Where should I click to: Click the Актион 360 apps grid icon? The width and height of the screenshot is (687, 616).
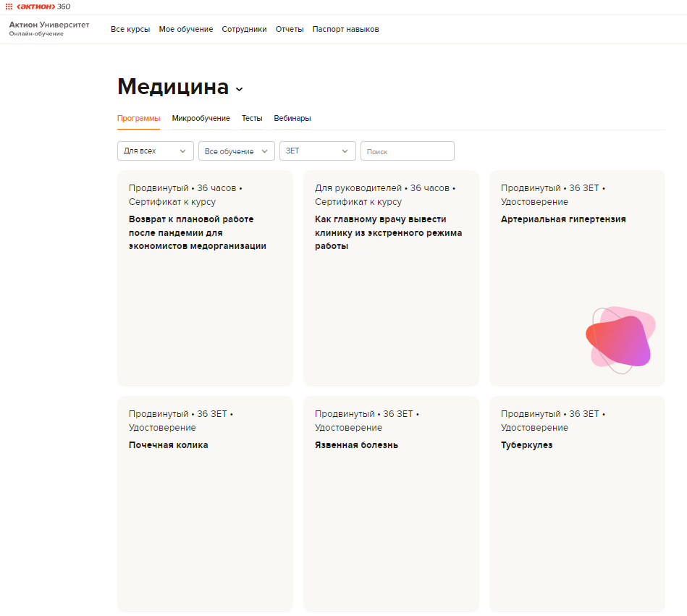click(x=9, y=7)
